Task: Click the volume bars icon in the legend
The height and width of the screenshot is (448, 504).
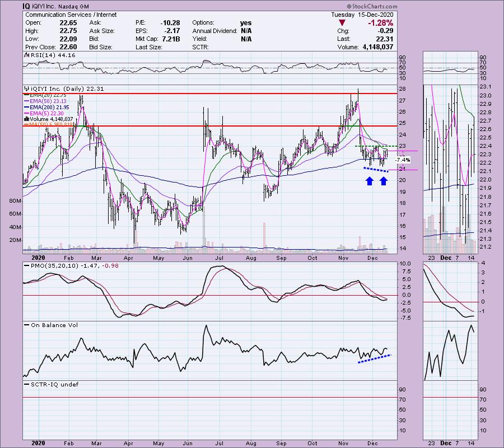Action: (26, 119)
